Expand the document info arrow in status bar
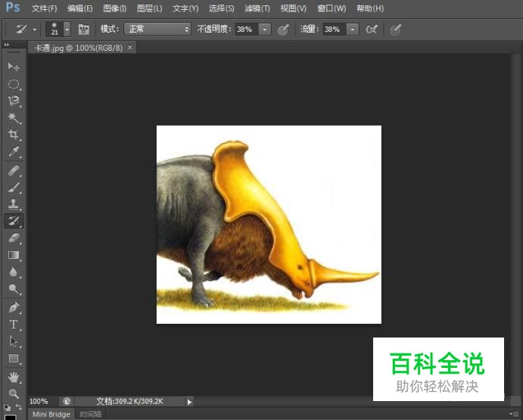 189,402
